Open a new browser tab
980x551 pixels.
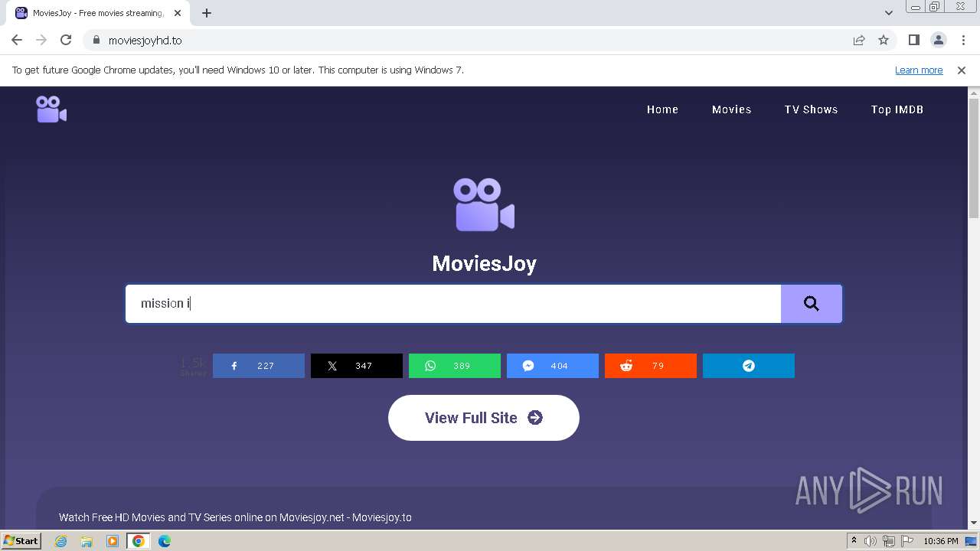click(x=207, y=13)
